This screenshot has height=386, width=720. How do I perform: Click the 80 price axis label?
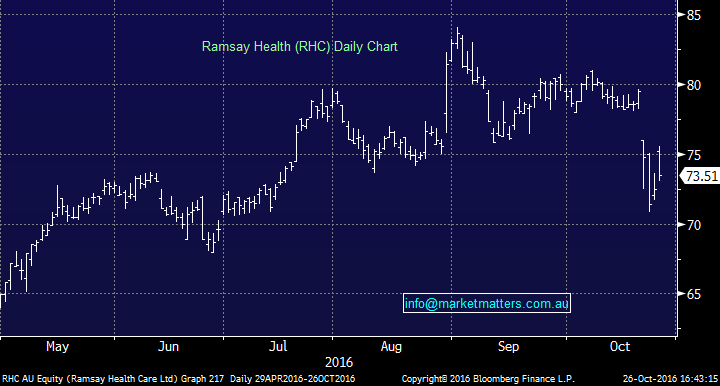(694, 85)
